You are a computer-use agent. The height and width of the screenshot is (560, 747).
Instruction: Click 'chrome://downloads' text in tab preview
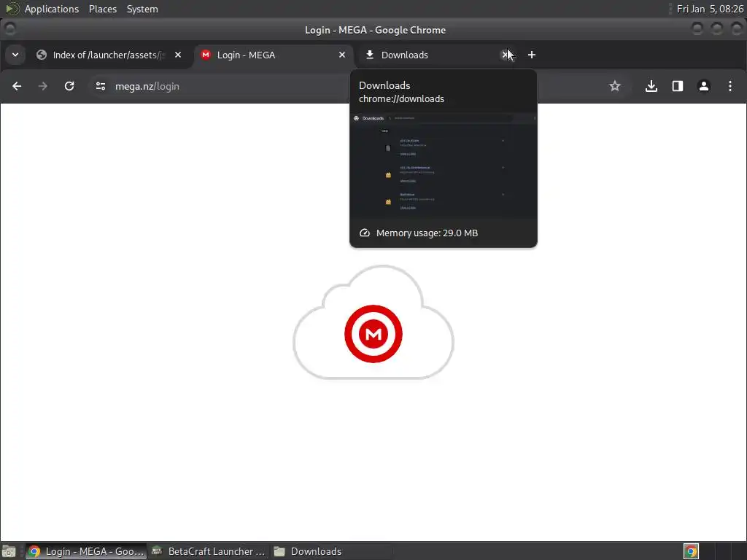[x=401, y=98]
